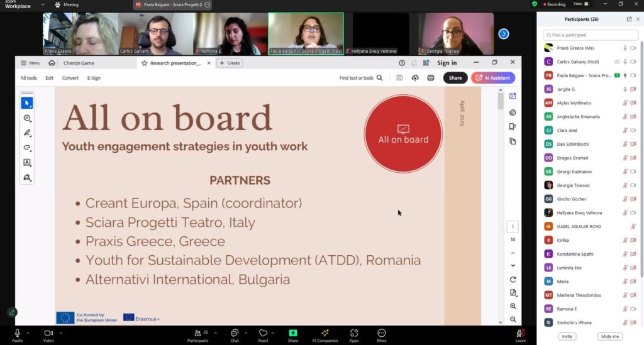Expand the audio options arrow next to Audio
Image resolution: width=644 pixels, height=345 pixels.
point(30,332)
